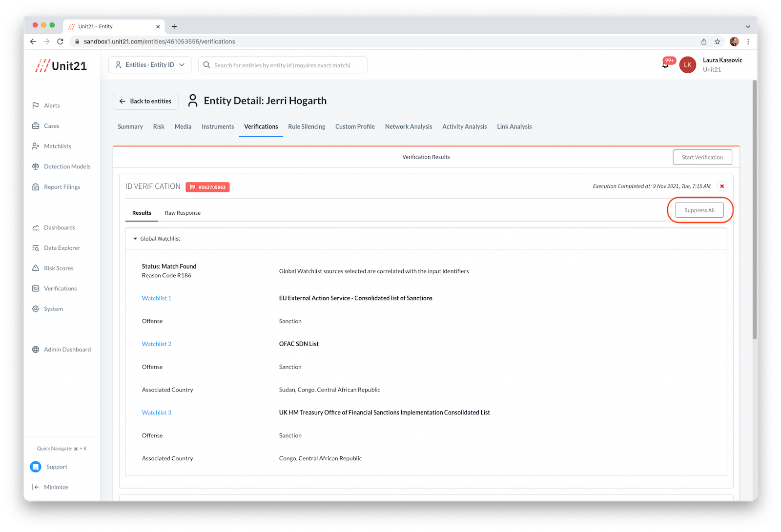Screen dimensions: 781x532
Task: Click Start Verification button
Action: pos(702,157)
